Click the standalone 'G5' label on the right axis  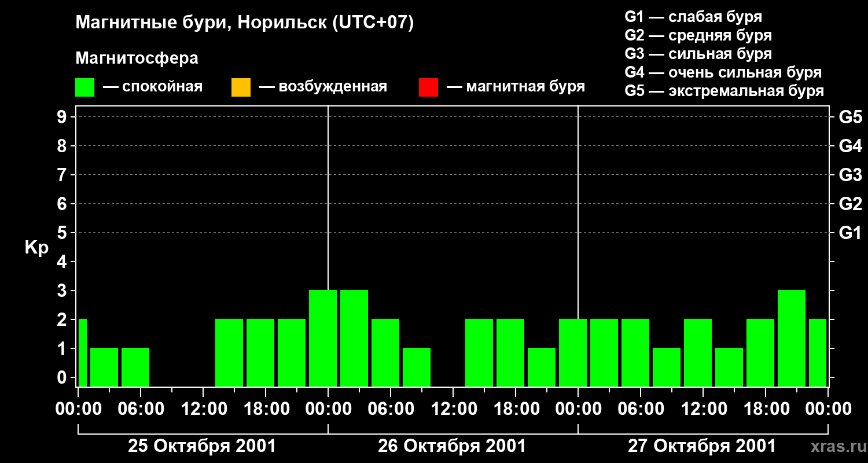tap(850, 117)
